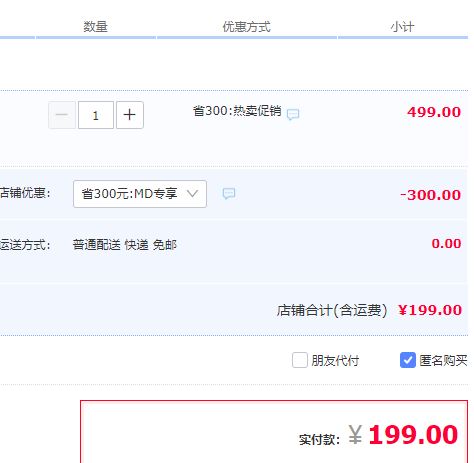Enable the 朋友代付 checkbox
Viewport: 474px width, 463px height.
[x=300, y=360]
